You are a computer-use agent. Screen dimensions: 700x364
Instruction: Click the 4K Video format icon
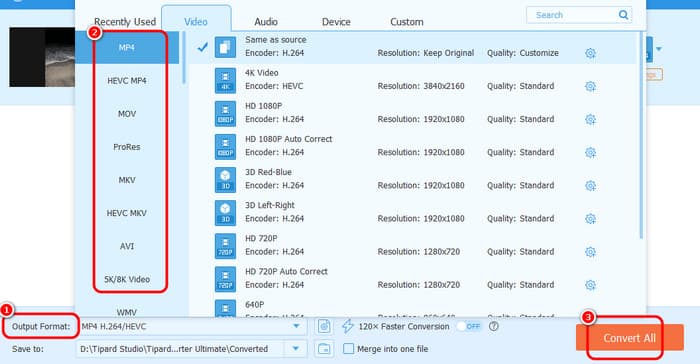pos(225,80)
